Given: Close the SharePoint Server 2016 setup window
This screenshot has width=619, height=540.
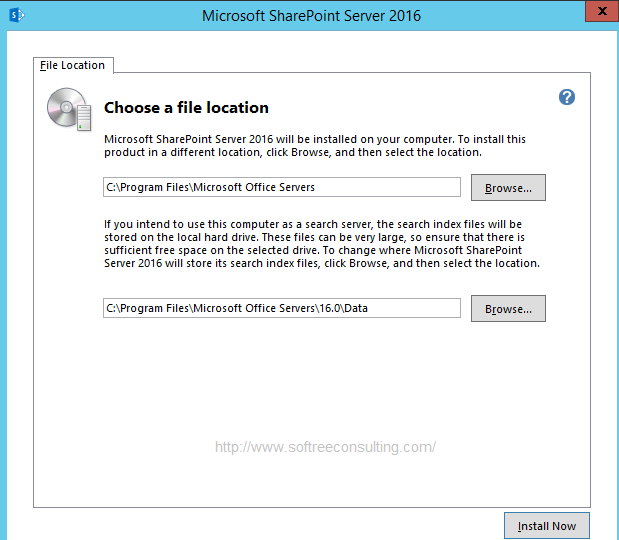Looking at the screenshot, I should pos(602,11).
